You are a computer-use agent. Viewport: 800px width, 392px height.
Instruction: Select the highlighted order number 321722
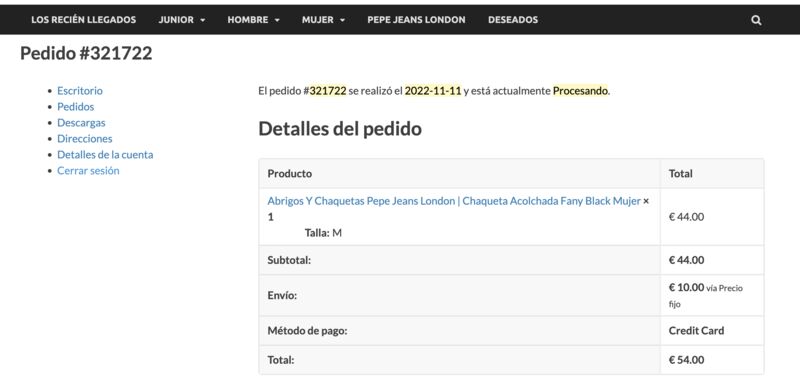(x=328, y=91)
